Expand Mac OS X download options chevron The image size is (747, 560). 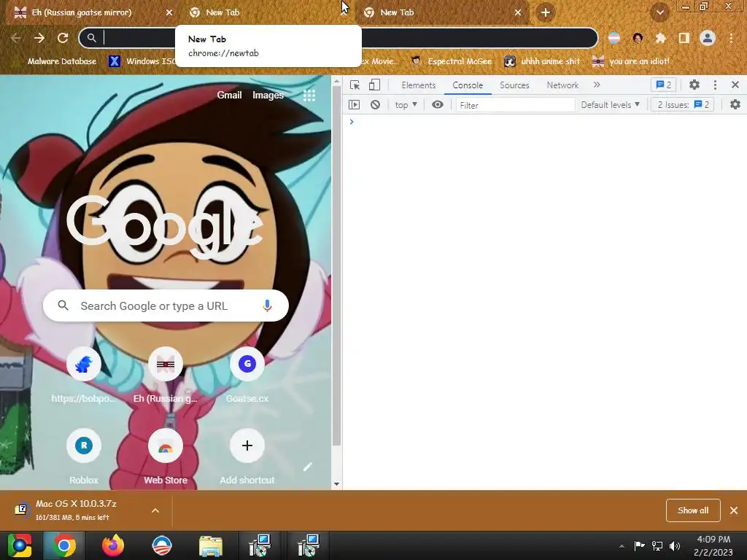[x=155, y=510]
